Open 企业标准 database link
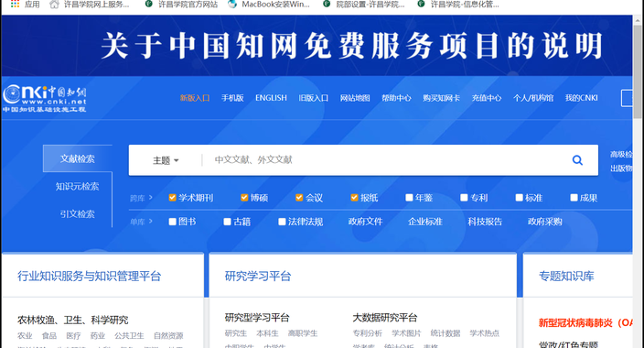 pos(425,222)
